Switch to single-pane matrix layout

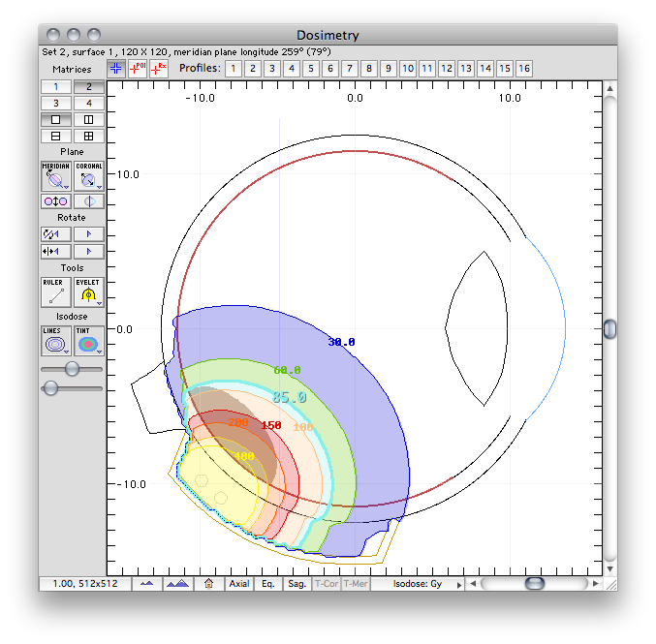pyautogui.click(x=55, y=120)
